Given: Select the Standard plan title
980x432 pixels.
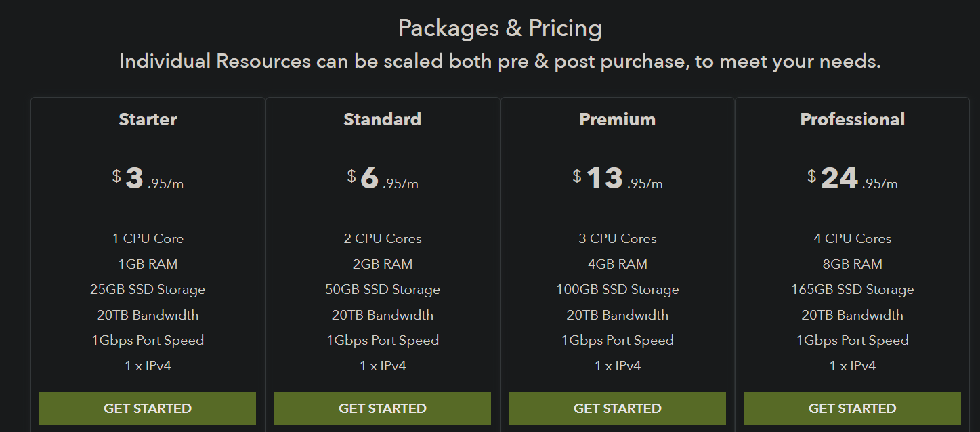Looking at the screenshot, I should [383, 119].
